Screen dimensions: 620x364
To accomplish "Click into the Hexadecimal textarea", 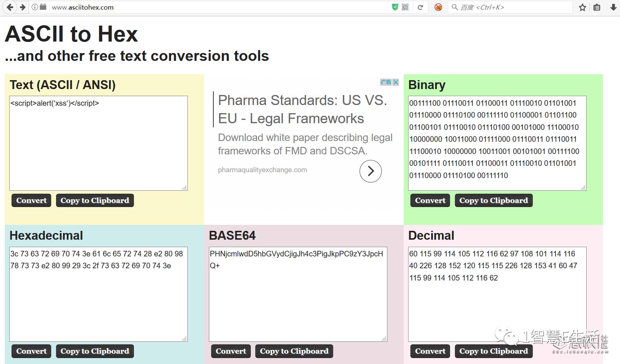I will (x=98, y=294).
